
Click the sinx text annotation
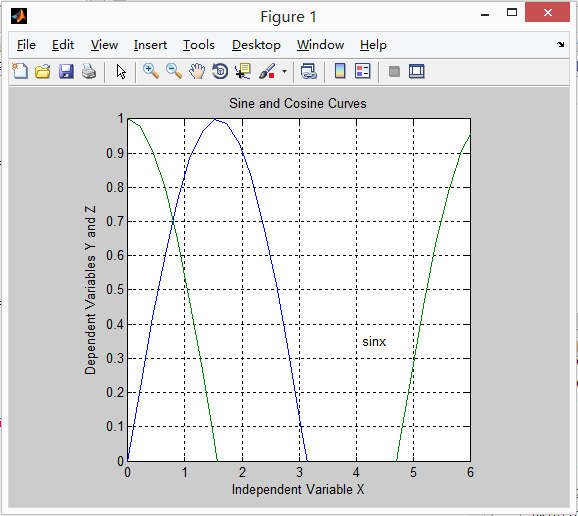pos(374,342)
